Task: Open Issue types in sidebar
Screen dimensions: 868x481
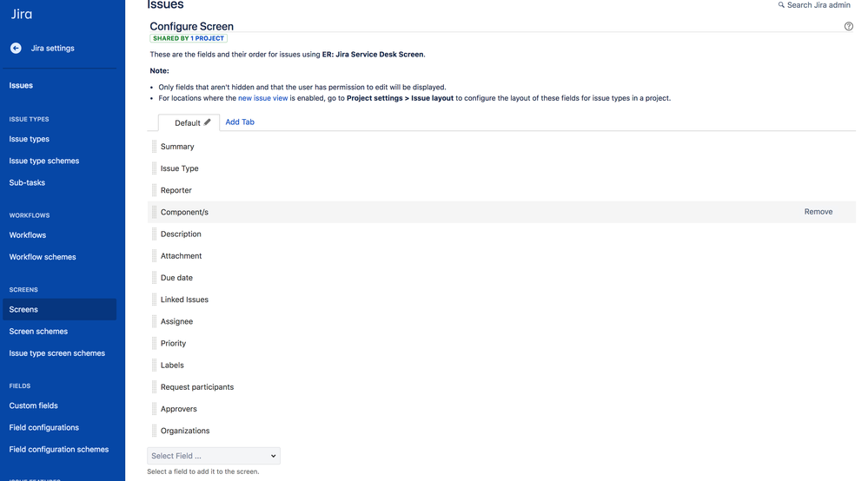Action: 29,139
